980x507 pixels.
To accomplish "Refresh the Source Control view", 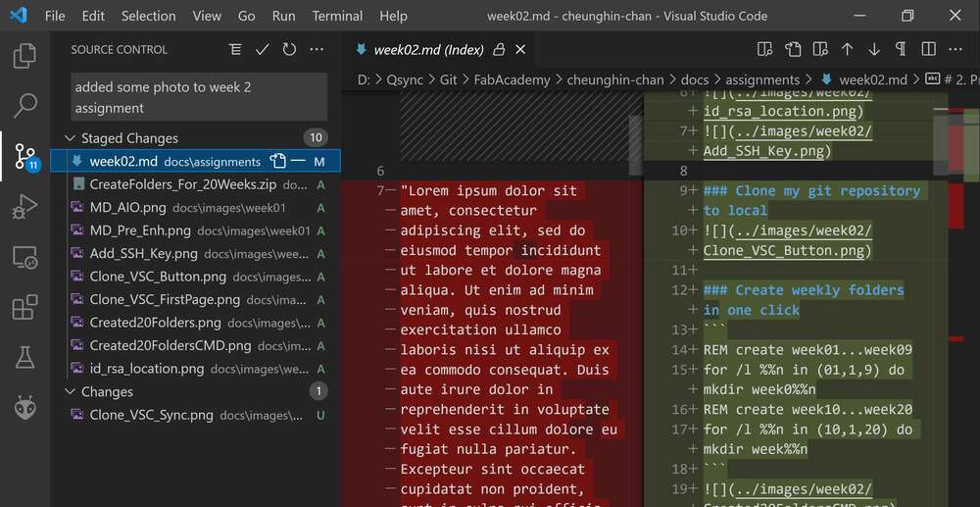I will (289, 49).
